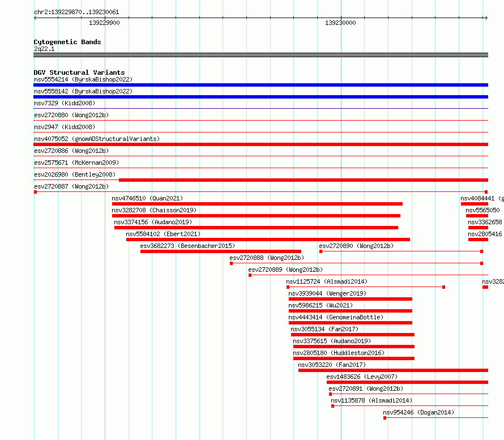Click esv2720887 (Wong2012b) variant label
Screen dimensions: 504x440
(x=71, y=186)
